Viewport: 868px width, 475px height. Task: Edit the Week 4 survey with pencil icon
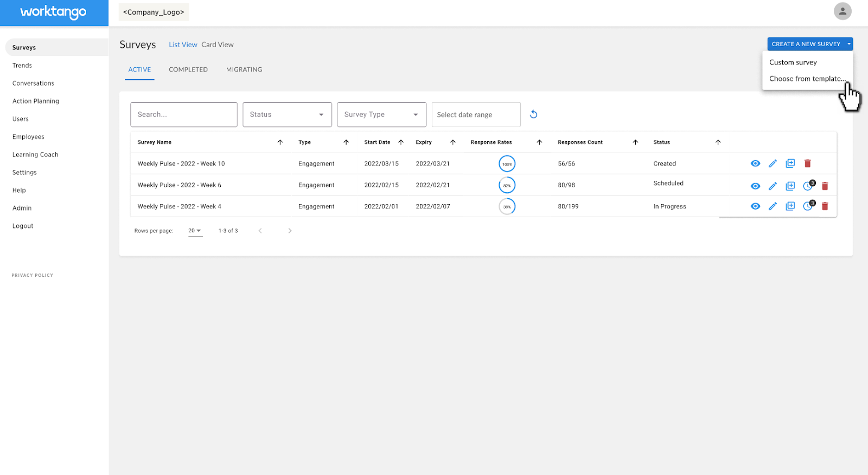pyautogui.click(x=773, y=206)
